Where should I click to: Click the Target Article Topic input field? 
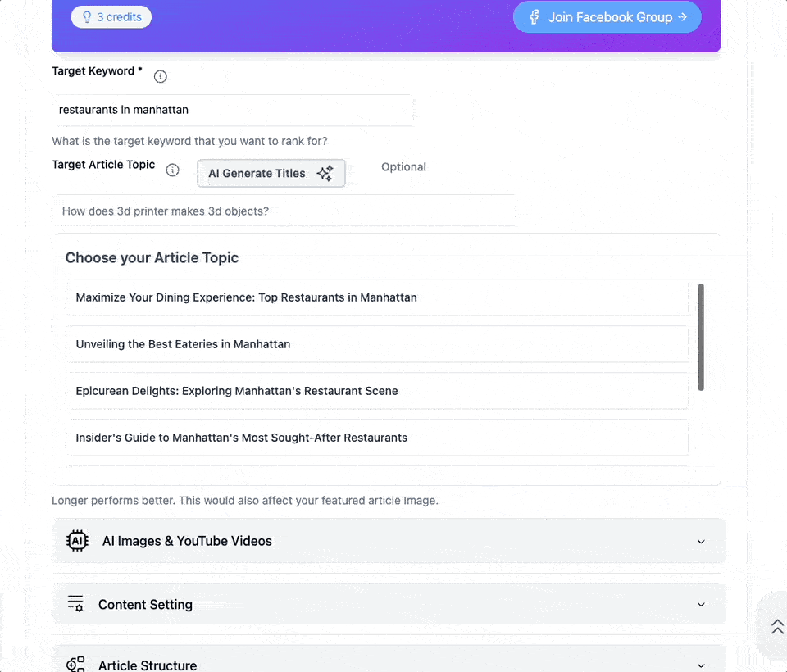[283, 211]
